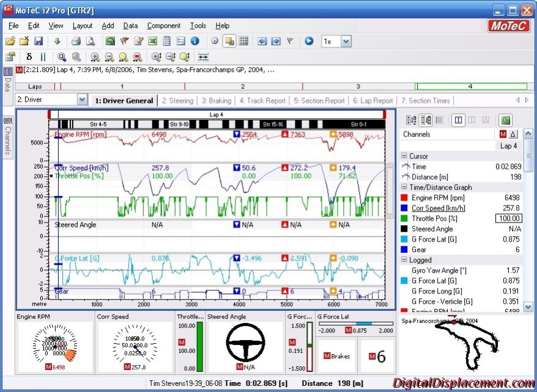Open the blue information icon in the toolbar
The image size is (537, 392).
[x=195, y=42]
